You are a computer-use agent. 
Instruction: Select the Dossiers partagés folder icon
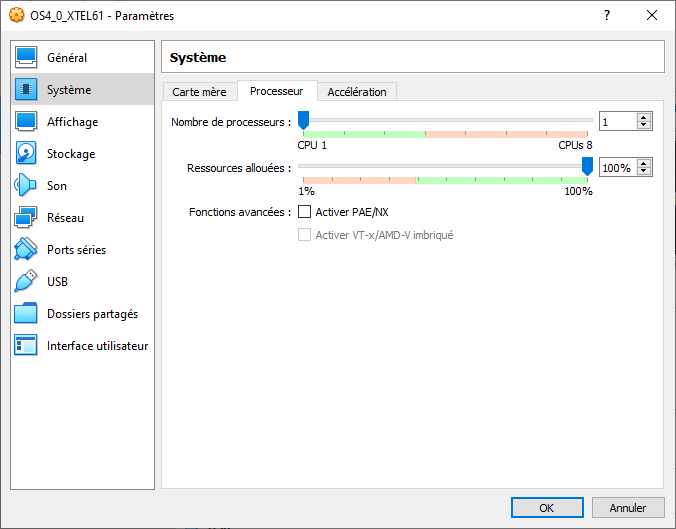[x=26, y=314]
